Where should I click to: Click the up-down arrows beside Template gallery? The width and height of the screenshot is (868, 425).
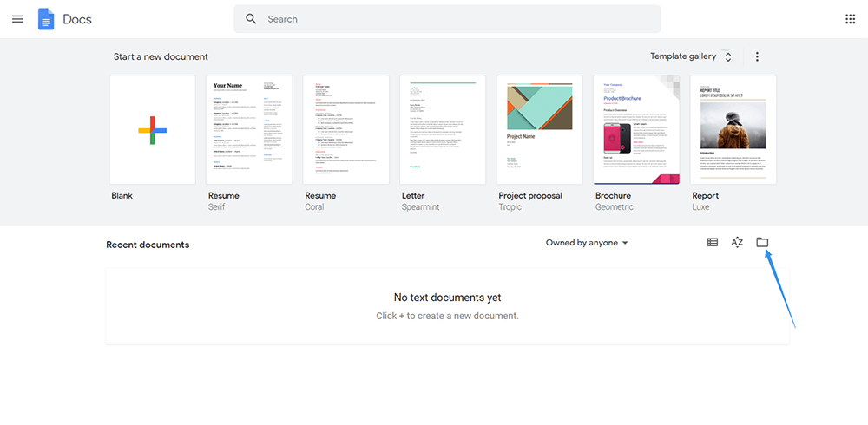tap(728, 56)
